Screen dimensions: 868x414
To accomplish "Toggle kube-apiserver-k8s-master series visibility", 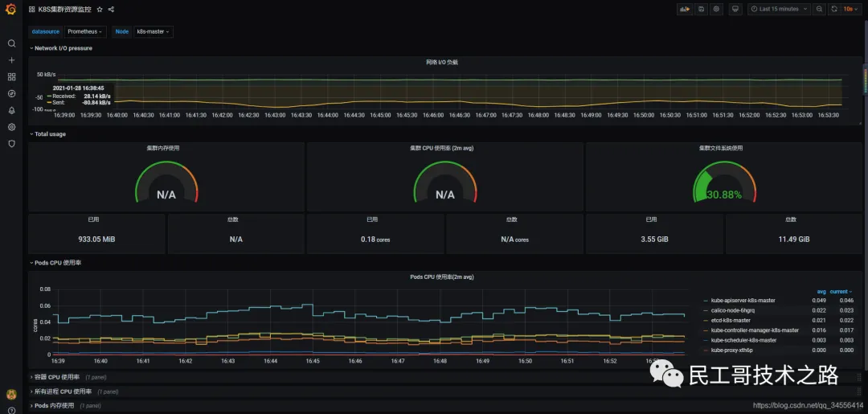I will coord(743,300).
